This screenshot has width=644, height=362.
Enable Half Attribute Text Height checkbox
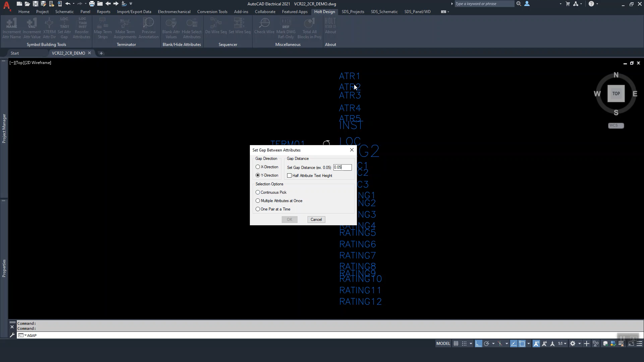(289, 176)
